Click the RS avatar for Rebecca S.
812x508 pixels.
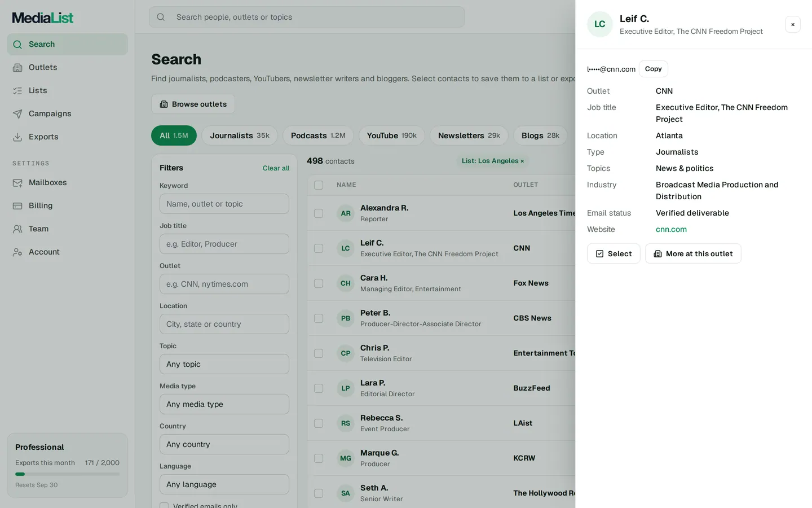[346, 423]
